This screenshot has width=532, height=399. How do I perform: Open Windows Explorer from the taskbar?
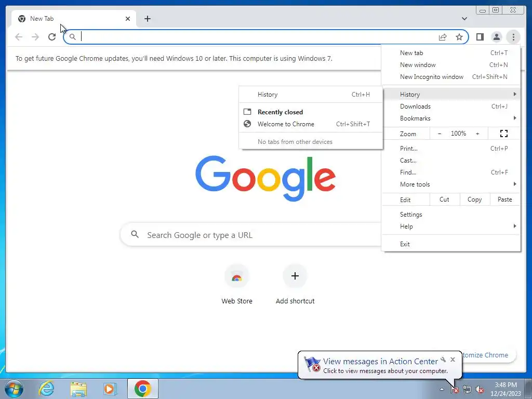(x=78, y=389)
